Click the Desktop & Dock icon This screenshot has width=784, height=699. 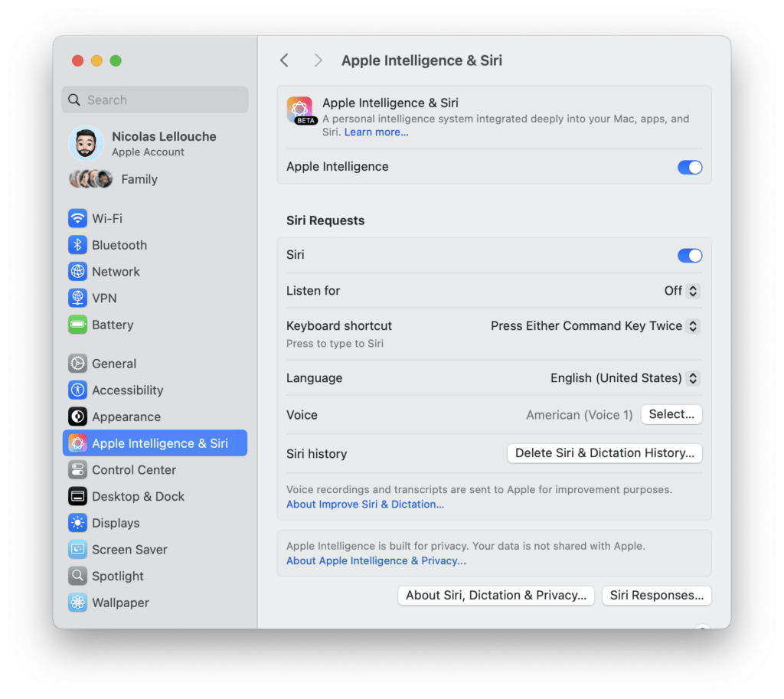(77, 496)
